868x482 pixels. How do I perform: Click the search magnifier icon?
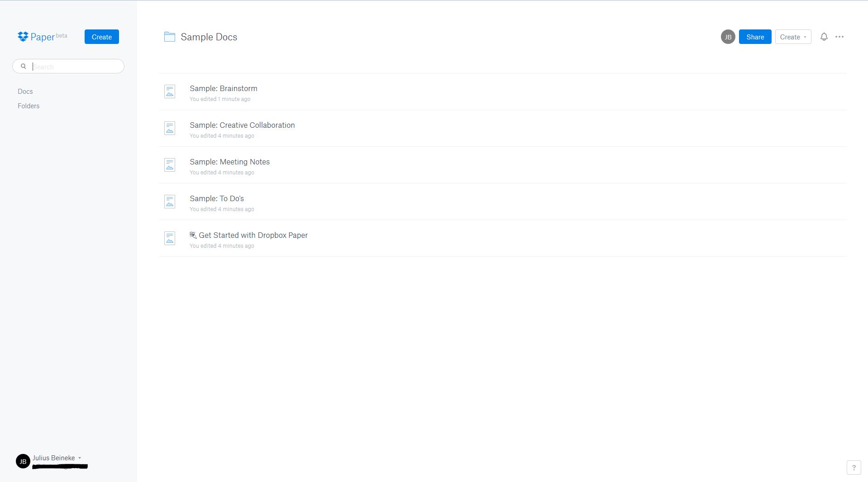24,66
